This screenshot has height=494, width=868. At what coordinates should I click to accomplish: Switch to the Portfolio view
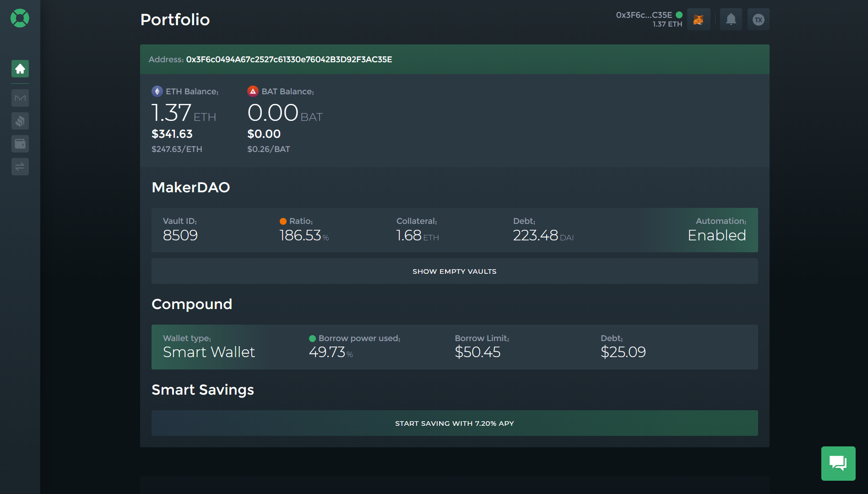point(175,20)
